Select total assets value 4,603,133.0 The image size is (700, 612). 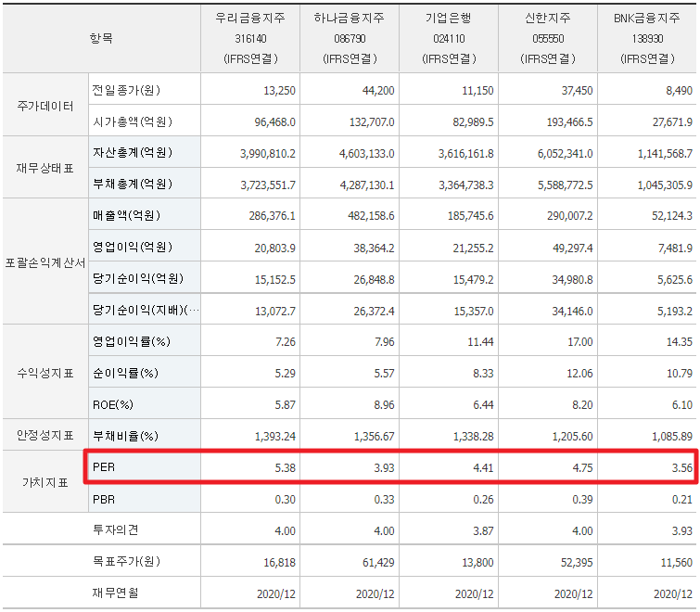[367, 154]
